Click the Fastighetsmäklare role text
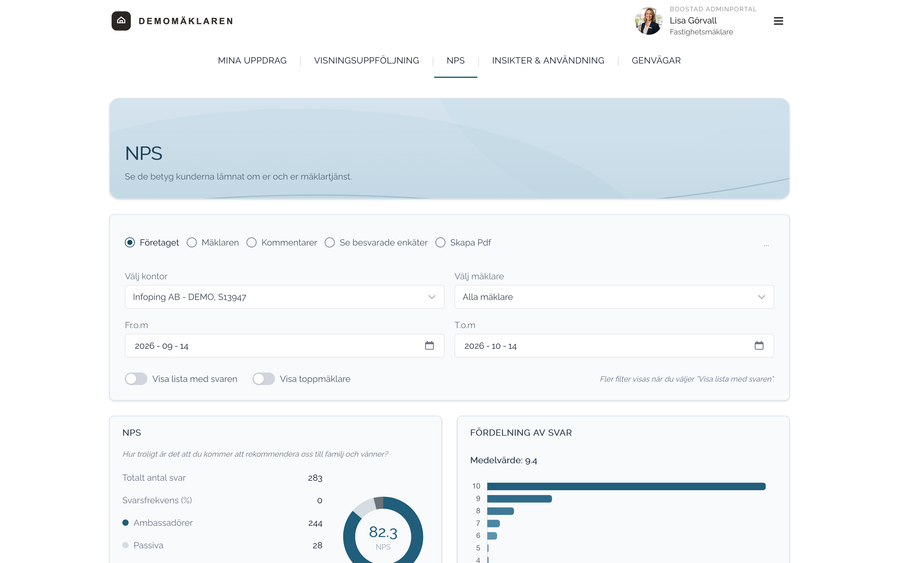 pos(701,32)
